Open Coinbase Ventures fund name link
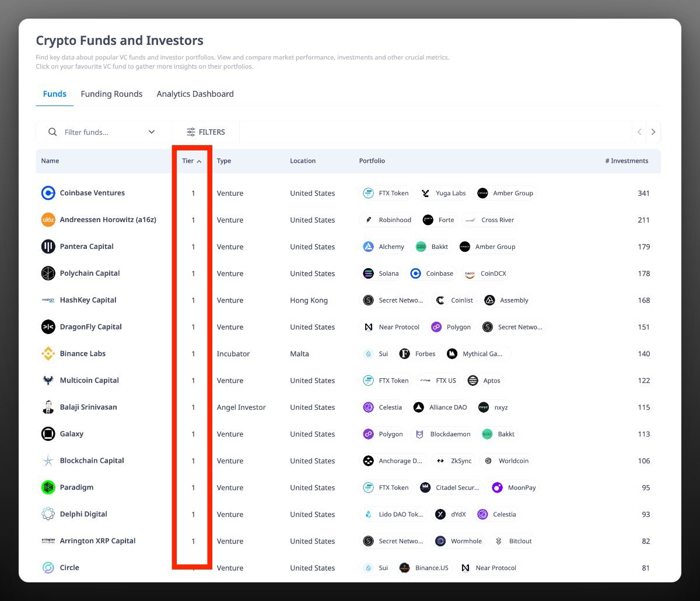Viewport: 700px width, 601px height. (x=92, y=193)
